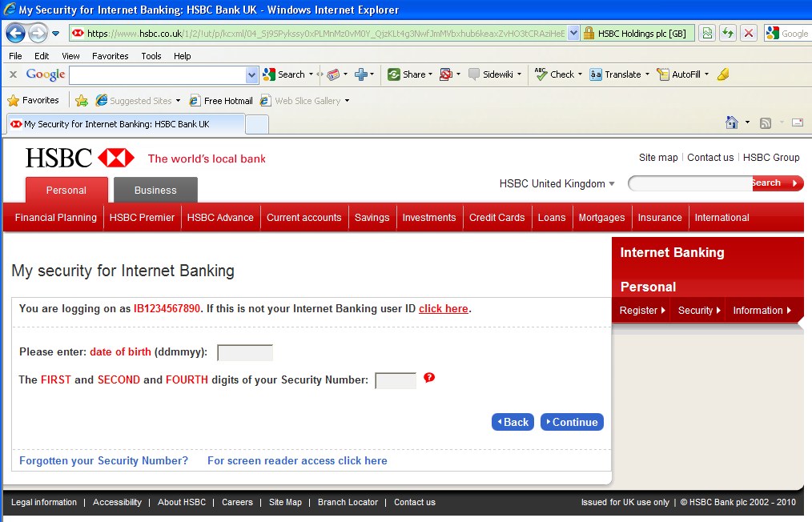The height and width of the screenshot is (522, 812).
Task: Click the Share button on Google toolbar
Action: (x=407, y=74)
